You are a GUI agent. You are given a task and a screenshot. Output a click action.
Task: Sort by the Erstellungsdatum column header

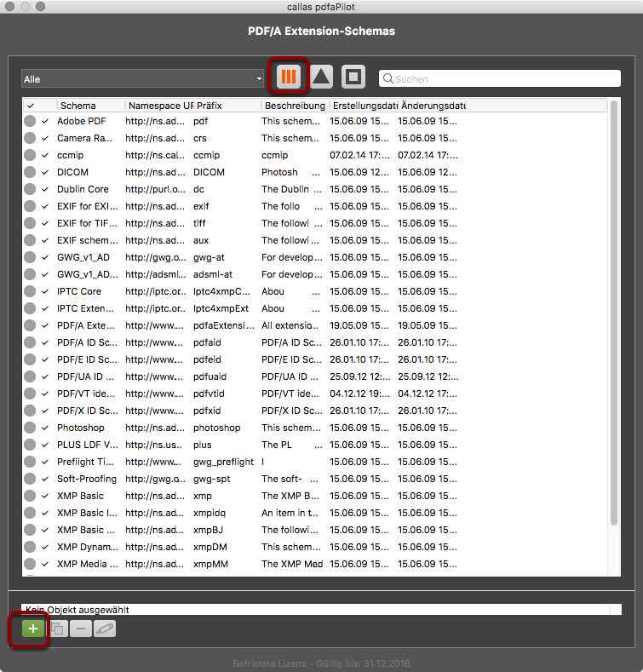point(364,106)
